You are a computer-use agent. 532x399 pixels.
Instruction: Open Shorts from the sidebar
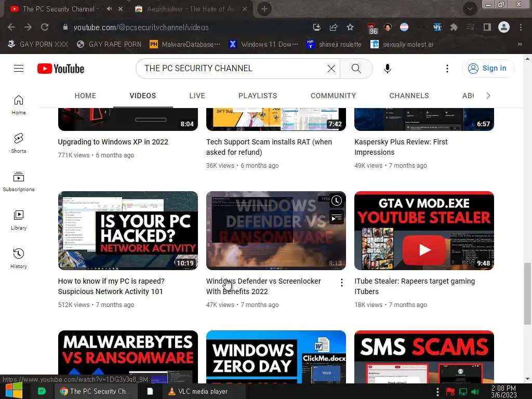pos(19,143)
